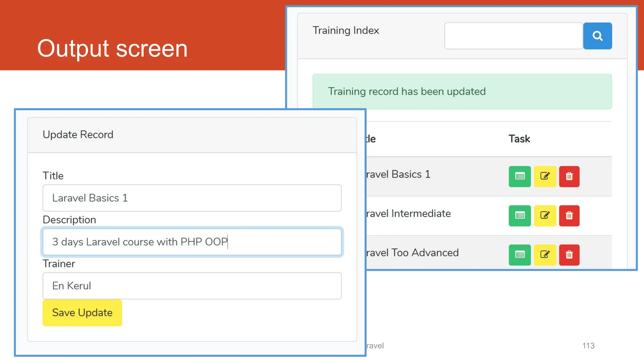View details of Laravel Basics 1 record
Viewport: 644px width, 362px height.
[x=519, y=176]
